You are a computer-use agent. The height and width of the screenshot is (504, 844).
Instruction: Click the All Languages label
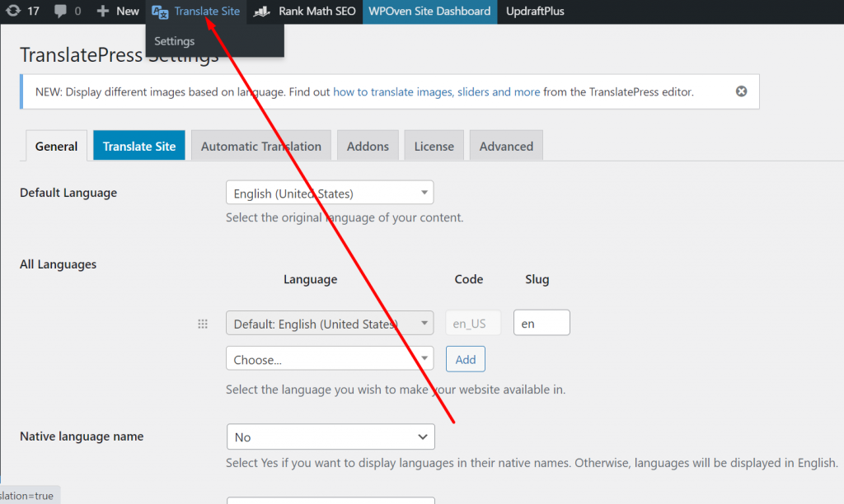coord(59,264)
